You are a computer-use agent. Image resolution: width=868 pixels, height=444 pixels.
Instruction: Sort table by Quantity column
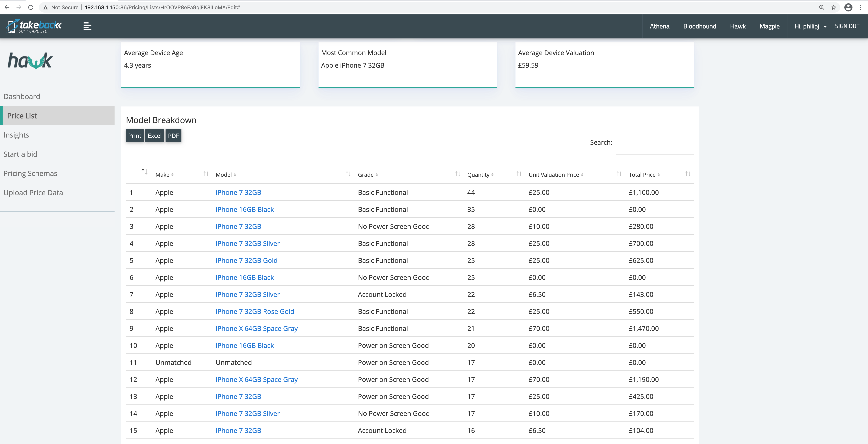click(x=480, y=175)
